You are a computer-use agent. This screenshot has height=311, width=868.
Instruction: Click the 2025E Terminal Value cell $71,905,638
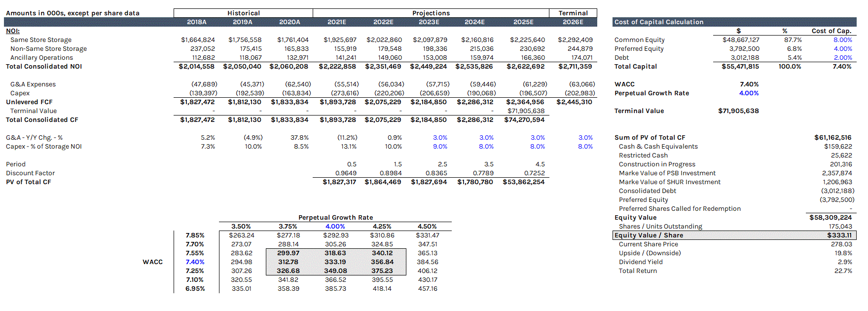point(526,111)
